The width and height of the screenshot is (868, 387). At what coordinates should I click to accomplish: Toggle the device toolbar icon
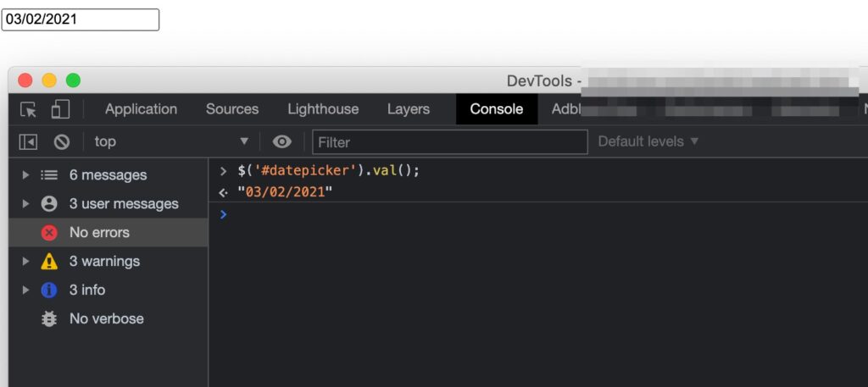[x=60, y=109]
